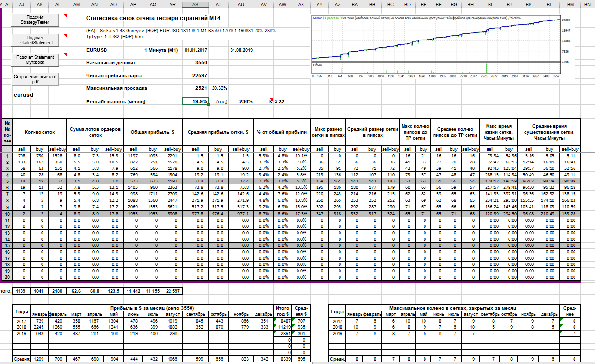Click the 20.32% drawdown percent cell
The height and width of the screenshot is (364, 595).
pyautogui.click(x=219, y=89)
